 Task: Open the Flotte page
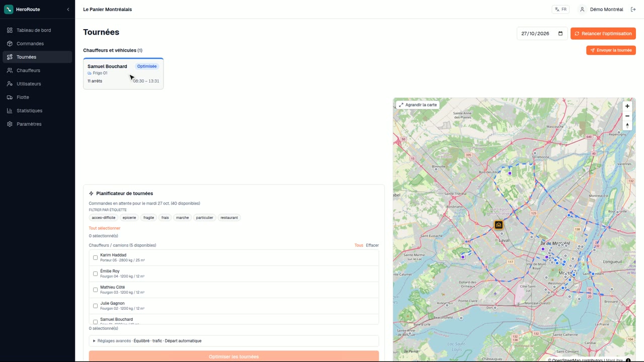[37, 97]
